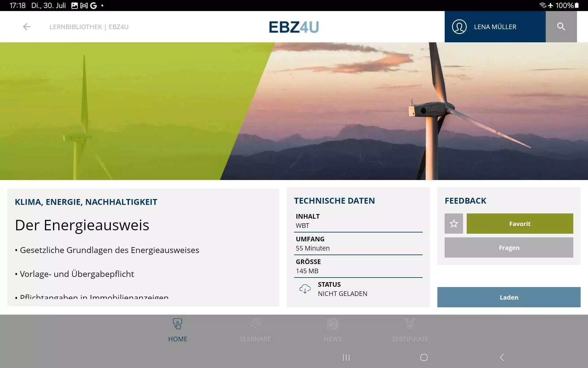
Task: Tap the back arrow in header
Action: click(27, 27)
